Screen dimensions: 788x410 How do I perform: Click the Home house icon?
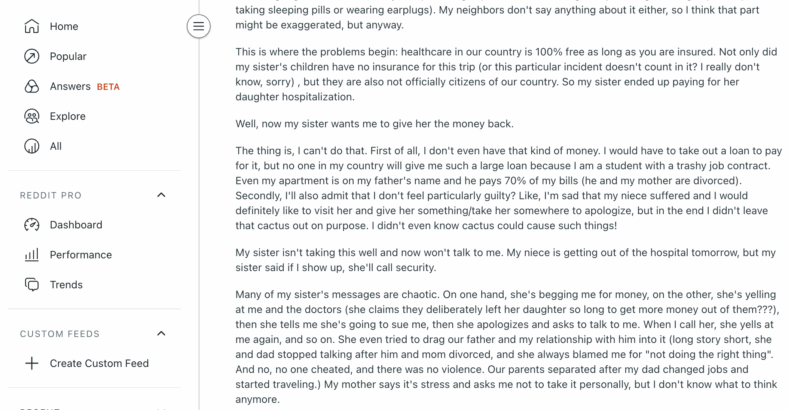(x=32, y=26)
